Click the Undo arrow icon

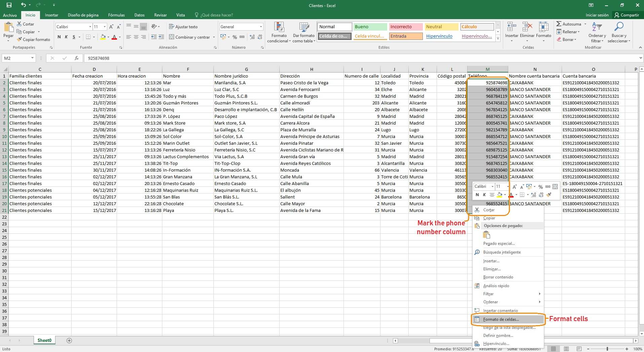(x=23, y=5)
